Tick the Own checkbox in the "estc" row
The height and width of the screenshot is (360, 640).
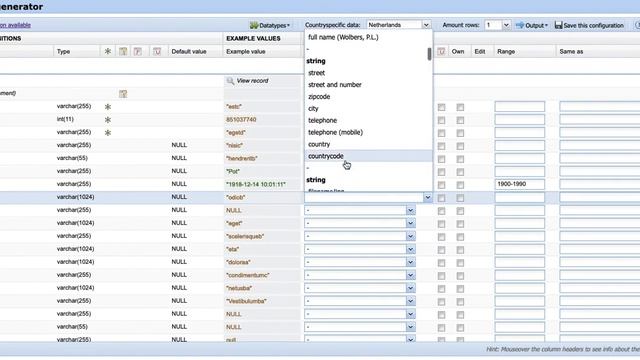460,107
